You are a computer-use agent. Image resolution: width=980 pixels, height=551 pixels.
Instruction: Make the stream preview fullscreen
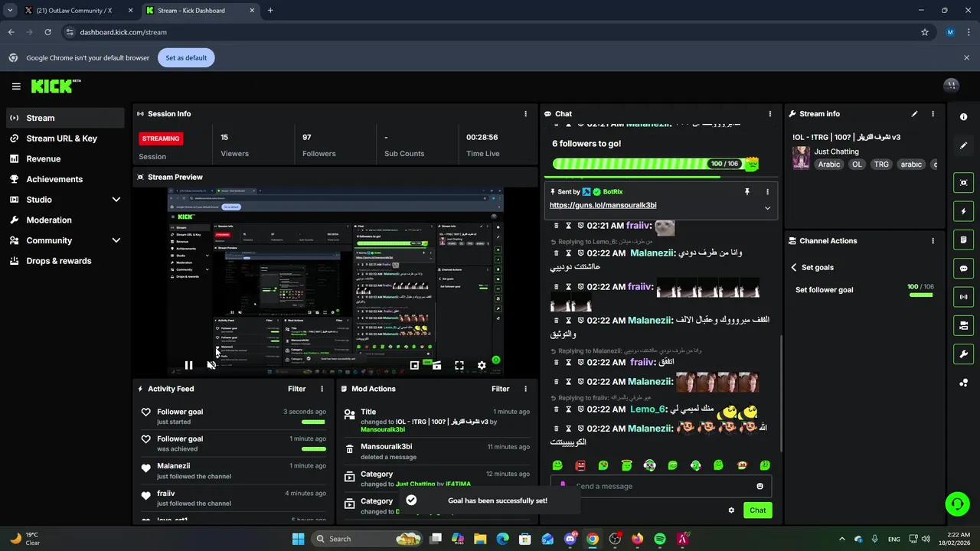point(459,365)
